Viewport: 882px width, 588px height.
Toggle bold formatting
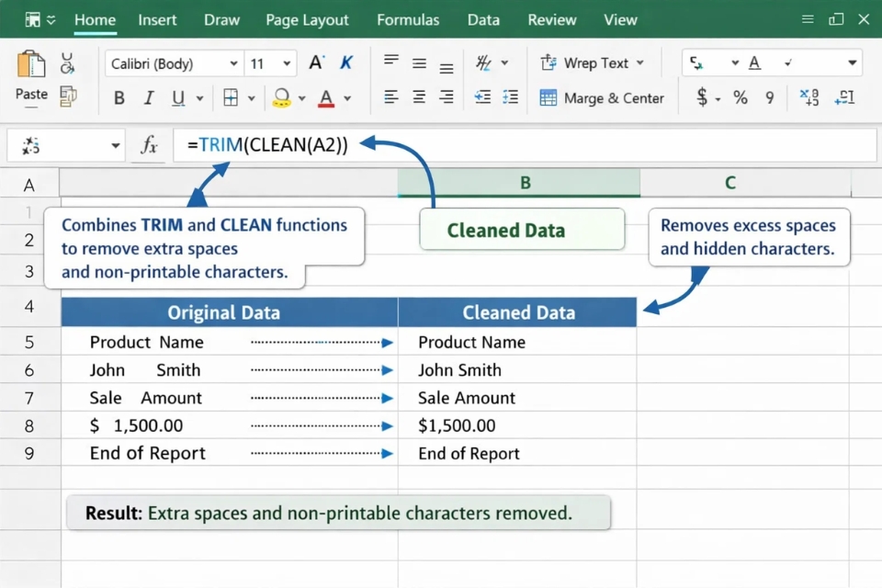click(119, 98)
